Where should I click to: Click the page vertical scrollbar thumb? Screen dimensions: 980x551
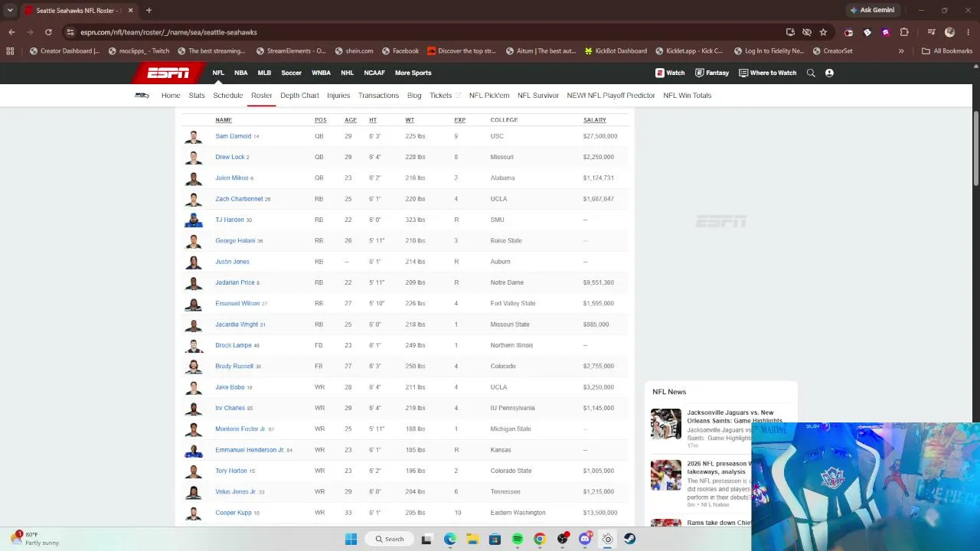tap(976, 147)
